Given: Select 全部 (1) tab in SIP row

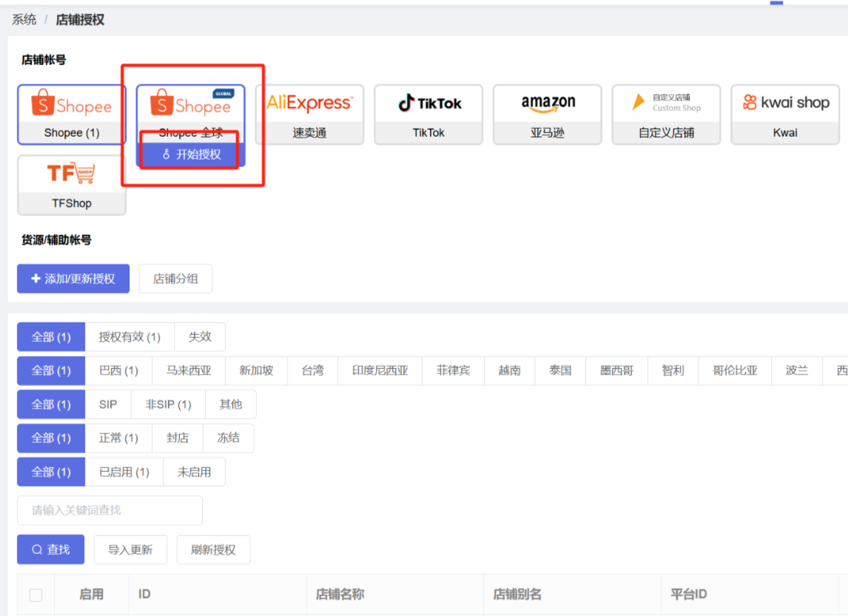Looking at the screenshot, I should point(51,405).
